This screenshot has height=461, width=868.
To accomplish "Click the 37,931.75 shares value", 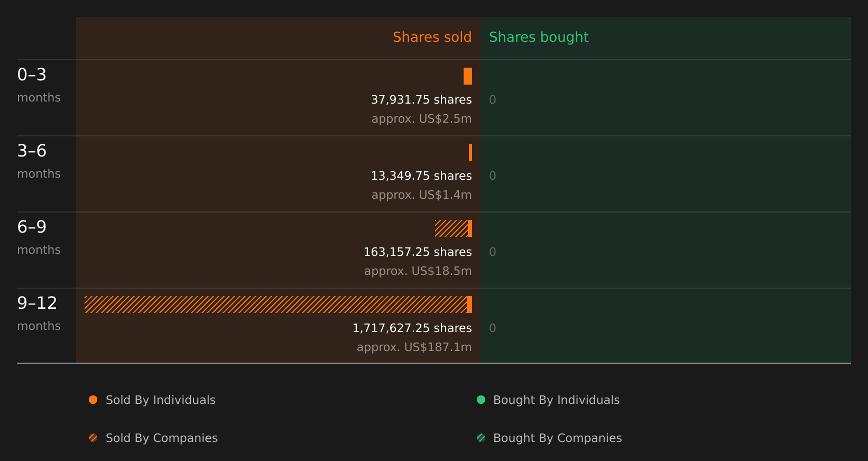I will (x=421, y=99).
